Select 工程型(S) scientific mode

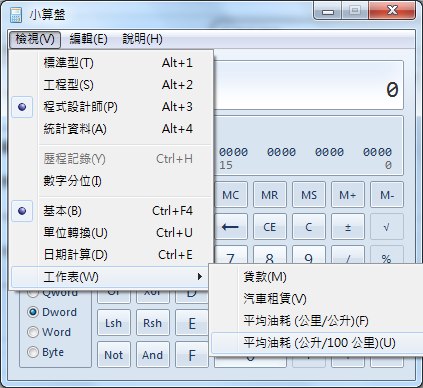point(112,85)
